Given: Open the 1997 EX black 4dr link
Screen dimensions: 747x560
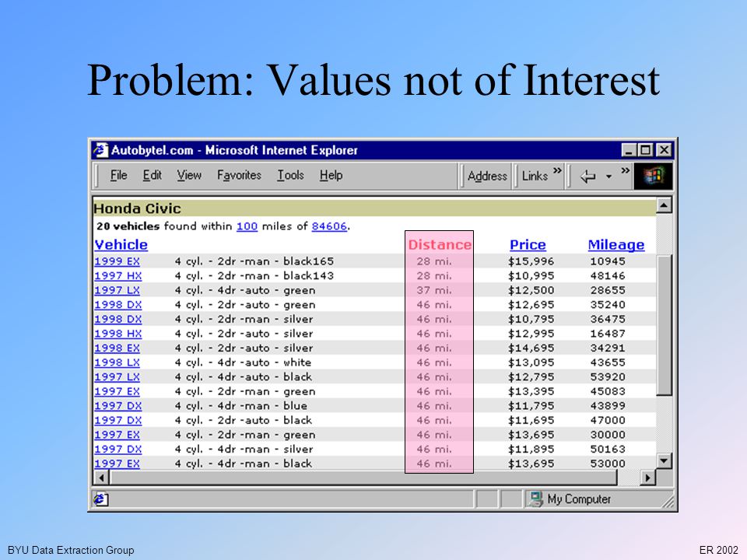Looking at the screenshot, I should 117,464.
